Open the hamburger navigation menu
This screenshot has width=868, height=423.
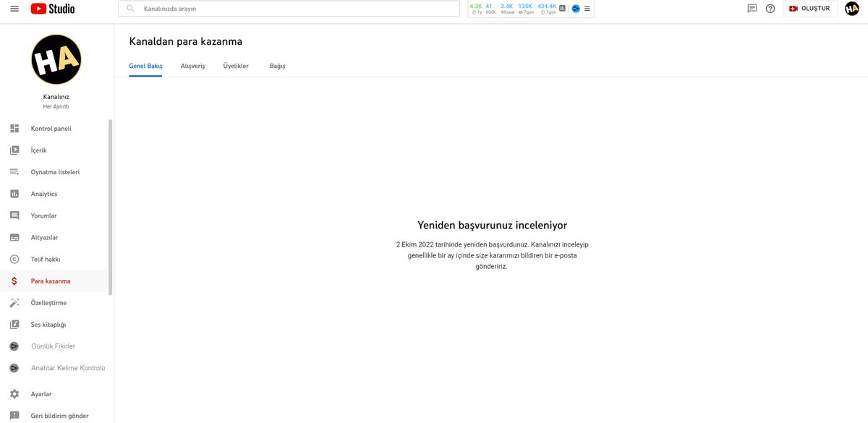tap(14, 9)
